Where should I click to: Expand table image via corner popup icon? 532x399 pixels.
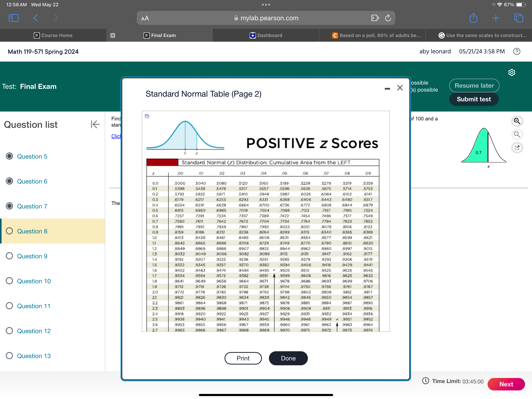147,117
